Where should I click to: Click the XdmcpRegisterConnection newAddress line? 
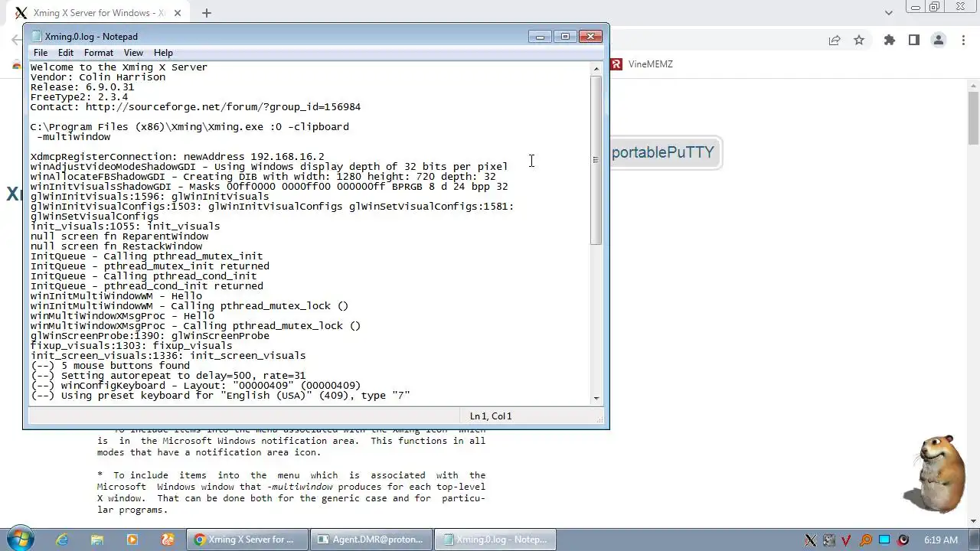coord(178,157)
